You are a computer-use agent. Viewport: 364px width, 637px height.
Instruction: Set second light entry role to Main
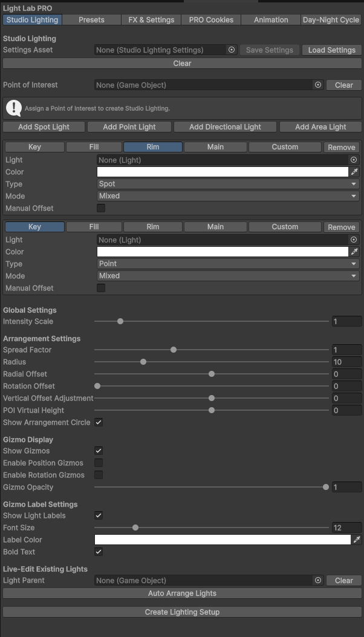coord(215,227)
